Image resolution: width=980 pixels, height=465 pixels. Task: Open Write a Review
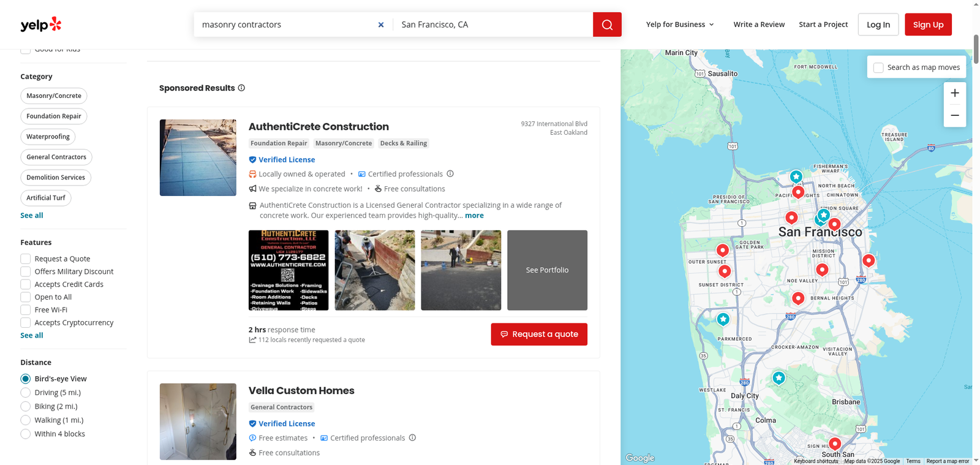(x=759, y=25)
